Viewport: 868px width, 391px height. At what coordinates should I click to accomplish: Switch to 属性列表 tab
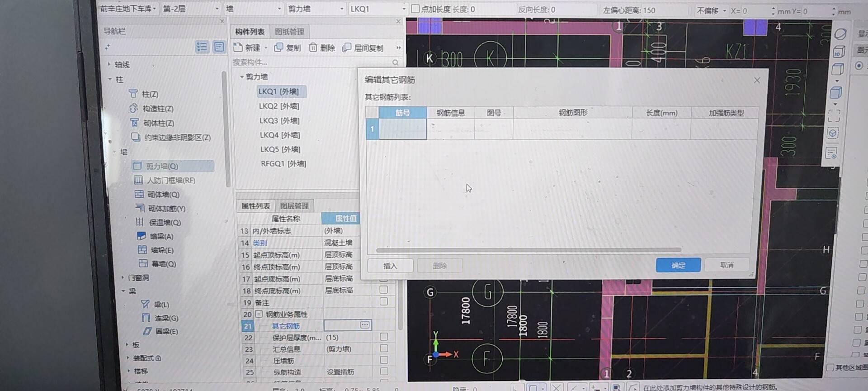[x=255, y=206]
